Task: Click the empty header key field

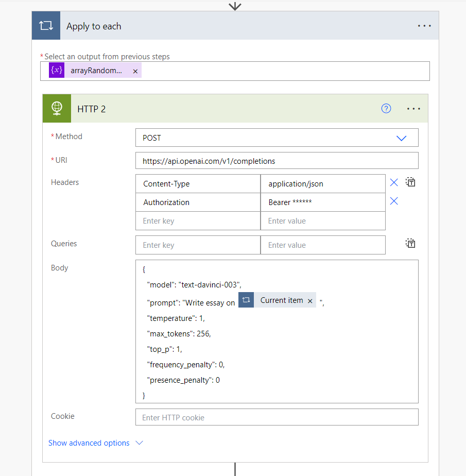Action: 198,221
